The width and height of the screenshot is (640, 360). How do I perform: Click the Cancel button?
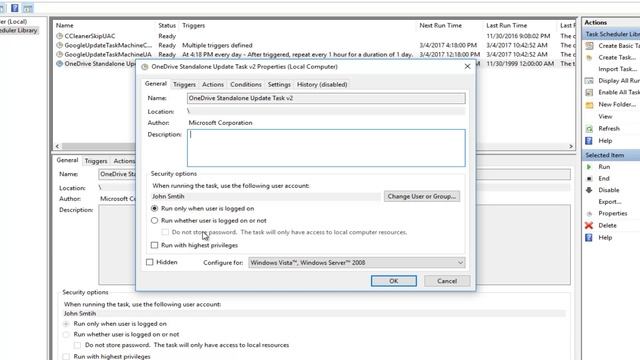tap(447, 281)
